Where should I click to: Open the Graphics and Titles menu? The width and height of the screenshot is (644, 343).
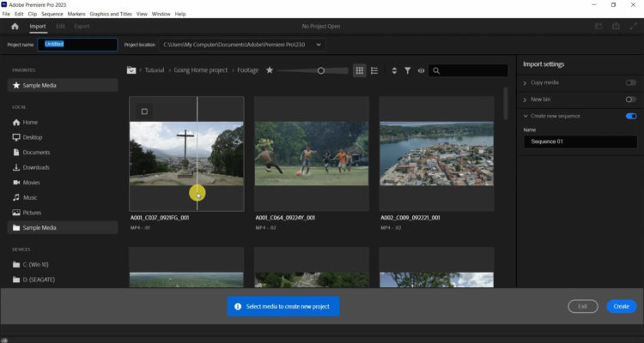coord(111,14)
